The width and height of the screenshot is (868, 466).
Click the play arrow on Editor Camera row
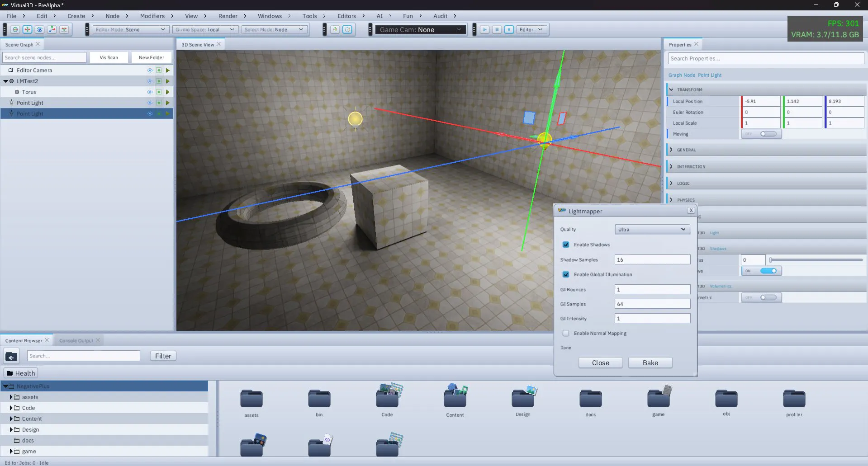168,70
